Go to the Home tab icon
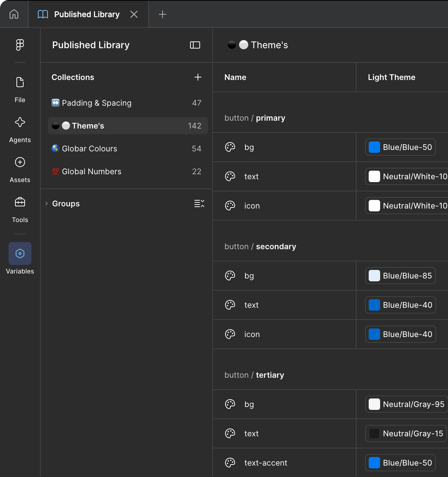This screenshot has height=477, width=448. click(x=14, y=14)
